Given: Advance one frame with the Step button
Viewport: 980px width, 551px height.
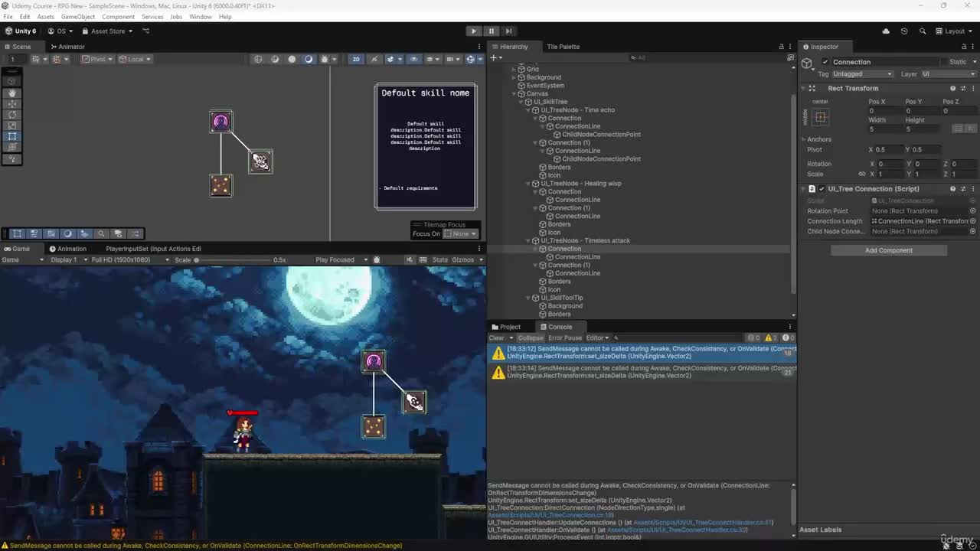Looking at the screenshot, I should (509, 31).
